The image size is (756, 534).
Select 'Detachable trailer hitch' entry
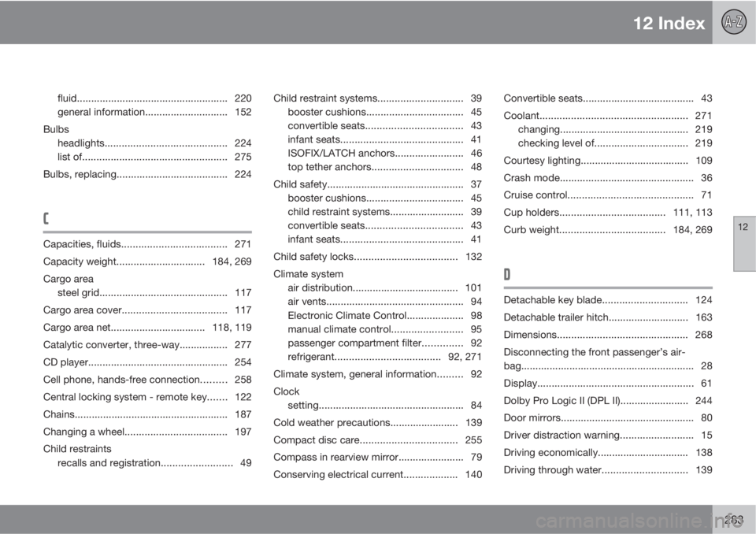(608, 317)
